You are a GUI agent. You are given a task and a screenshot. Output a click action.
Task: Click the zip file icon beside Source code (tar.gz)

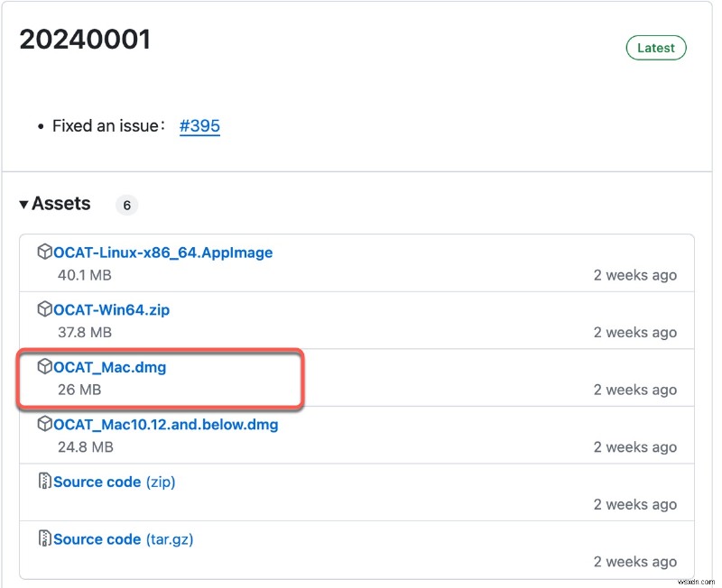coord(44,538)
